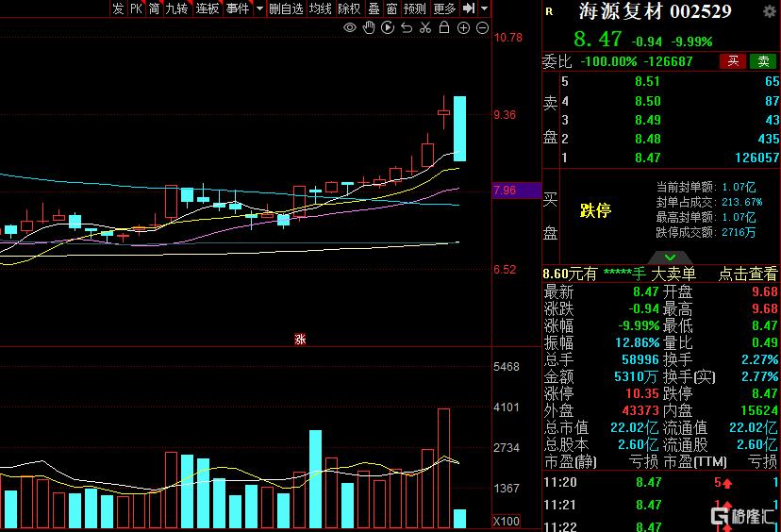Viewport: 781px width, 532px height.
Task: Zoom in with the plus icon
Action: point(463,28)
